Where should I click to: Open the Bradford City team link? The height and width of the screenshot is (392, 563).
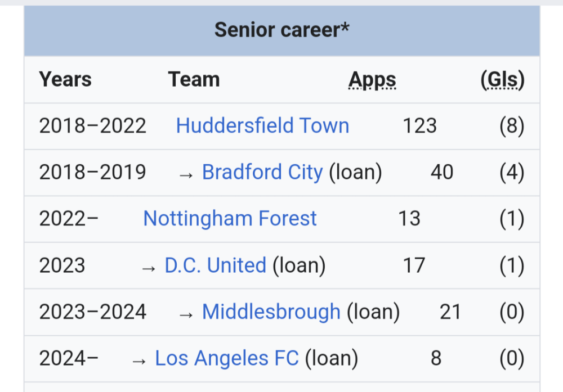(x=262, y=172)
